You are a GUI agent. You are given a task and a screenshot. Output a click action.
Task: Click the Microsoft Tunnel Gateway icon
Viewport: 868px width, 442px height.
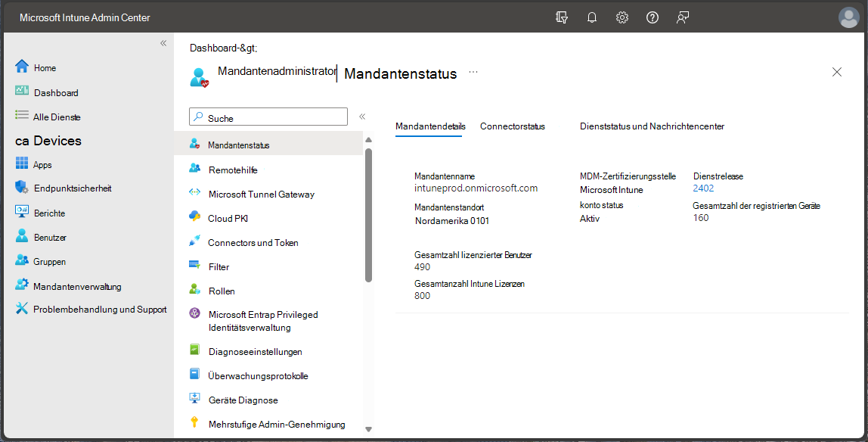point(194,193)
